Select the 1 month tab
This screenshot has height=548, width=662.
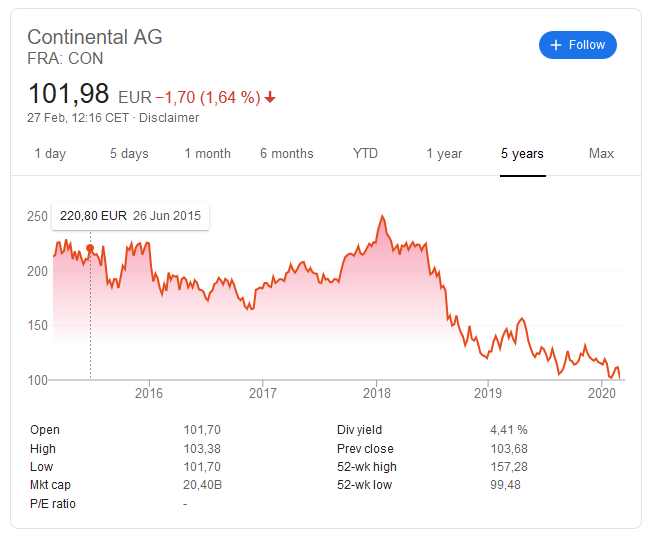pyautogui.click(x=207, y=154)
